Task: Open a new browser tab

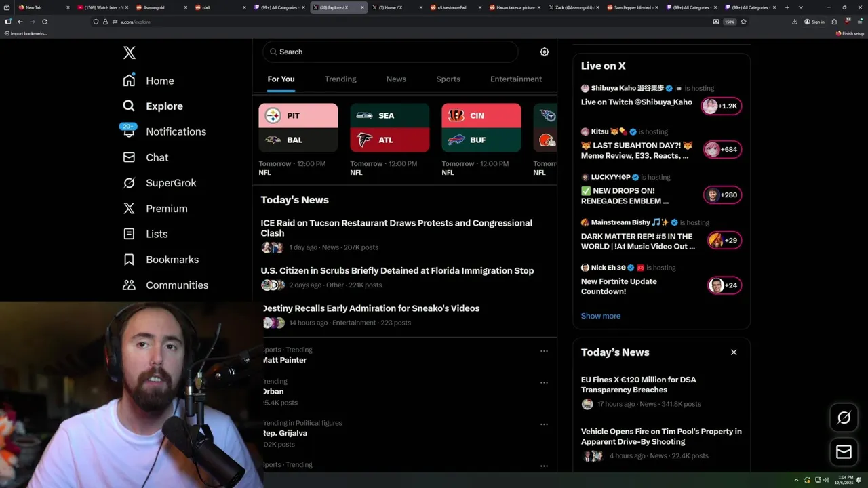Action: [x=787, y=7]
